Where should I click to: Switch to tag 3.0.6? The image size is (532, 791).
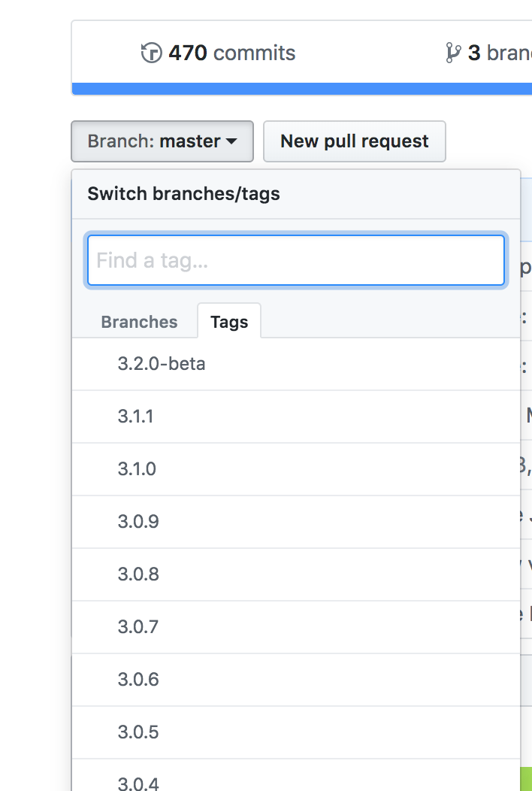[138, 680]
